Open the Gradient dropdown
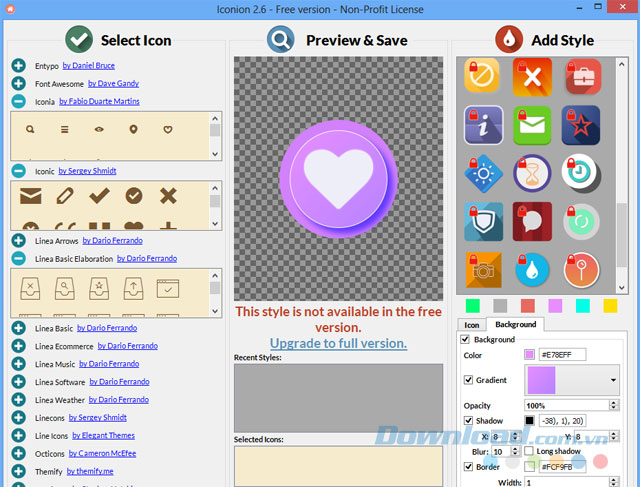640x487 pixels. coord(612,380)
